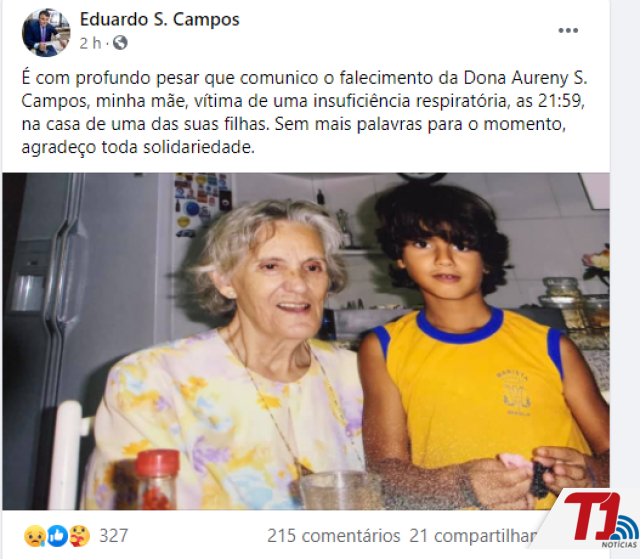Image resolution: width=640 pixels, height=559 pixels.
Task: Click the sad reaction emoji icon
Action: click(35, 535)
